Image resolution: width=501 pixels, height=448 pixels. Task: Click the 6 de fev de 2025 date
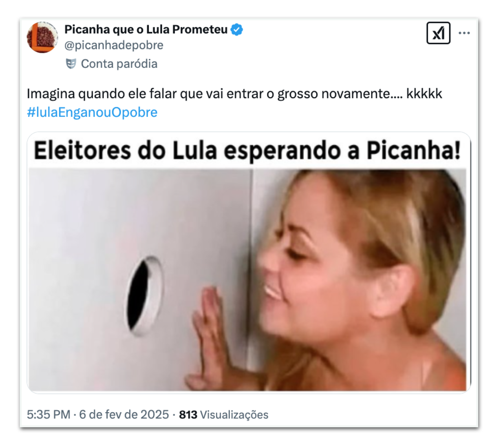(124, 415)
